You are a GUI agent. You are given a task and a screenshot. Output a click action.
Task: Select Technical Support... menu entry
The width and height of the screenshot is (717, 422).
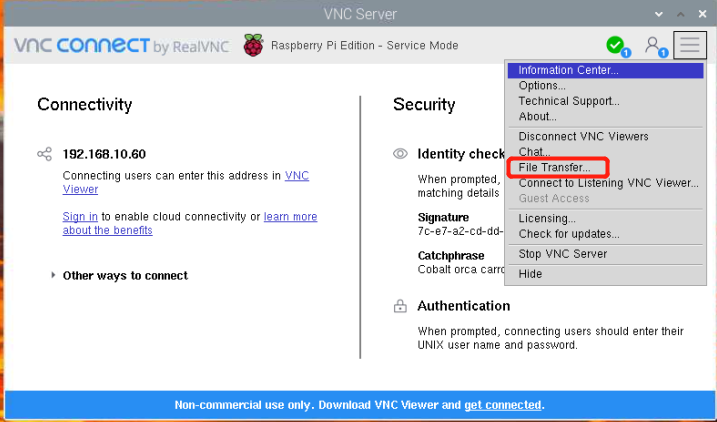coord(605,101)
